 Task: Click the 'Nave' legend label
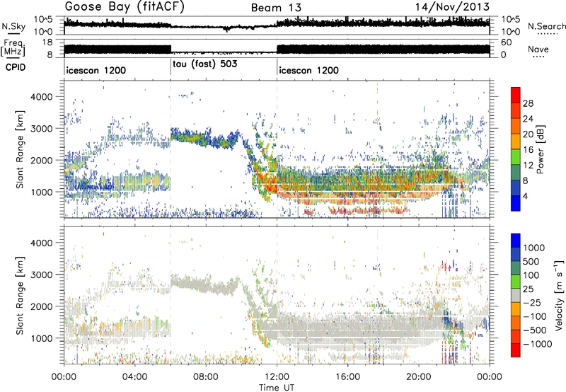coord(538,49)
